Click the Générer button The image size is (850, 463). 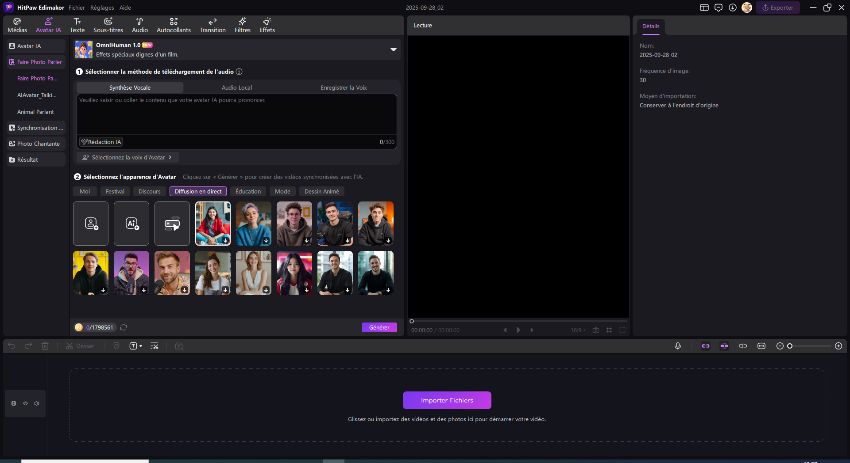coord(379,327)
